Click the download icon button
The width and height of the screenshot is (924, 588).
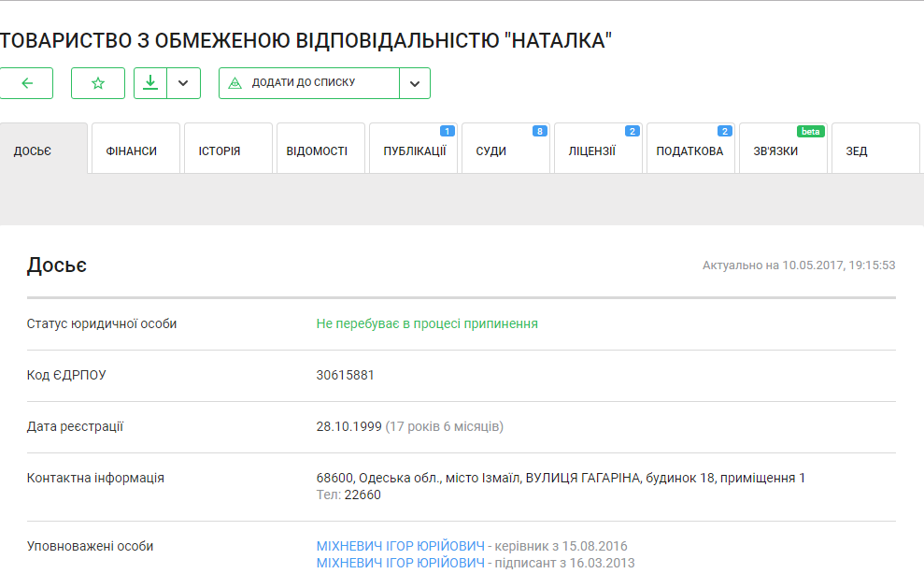click(149, 83)
